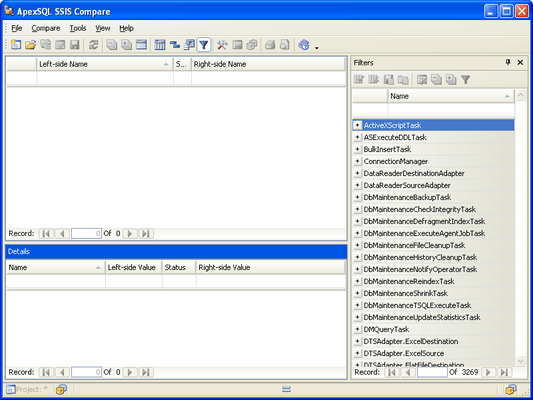The width and height of the screenshot is (533, 400).
Task: Click first Filters toolbar icon with checkmark
Action: pyautogui.click(x=359, y=80)
